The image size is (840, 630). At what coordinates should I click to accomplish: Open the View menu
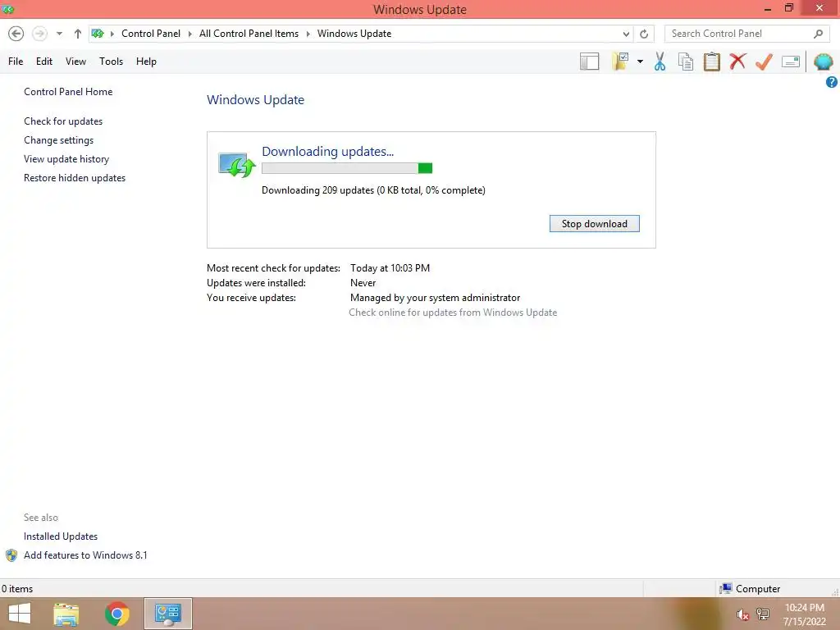tap(75, 62)
